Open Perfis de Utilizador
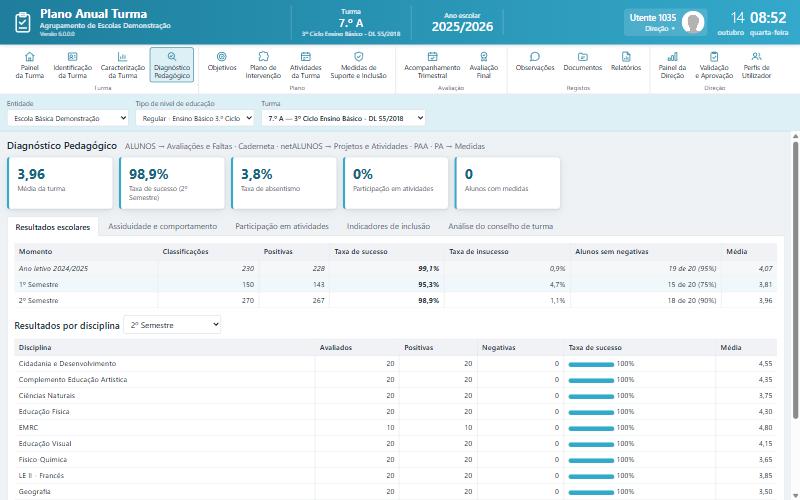 click(756, 65)
